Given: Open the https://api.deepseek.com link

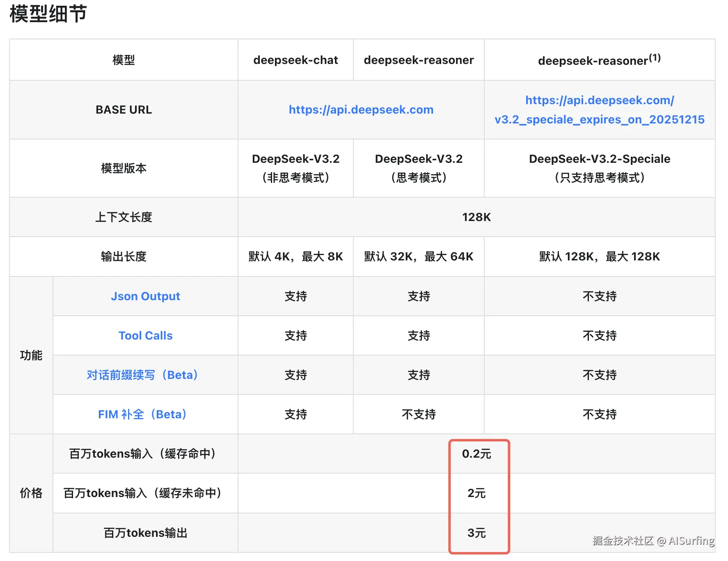Looking at the screenshot, I should 360,109.
